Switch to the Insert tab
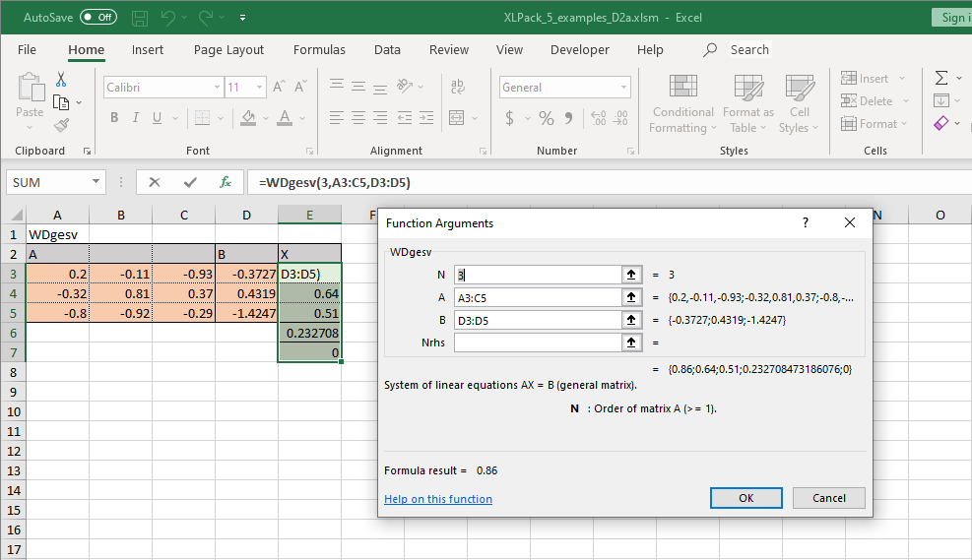 click(x=148, y=49)
